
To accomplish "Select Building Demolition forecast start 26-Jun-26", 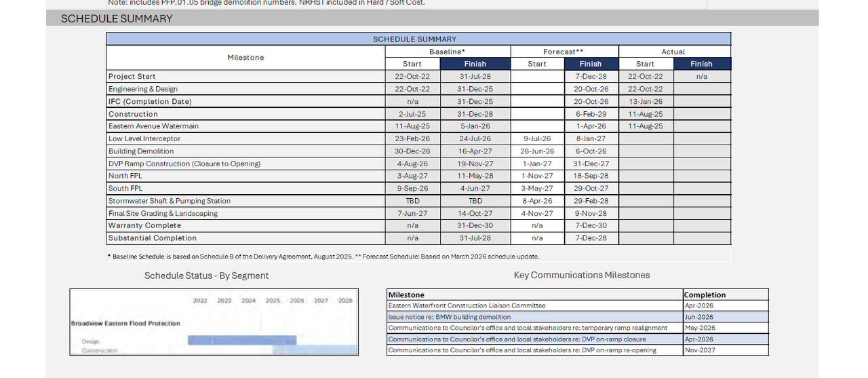I will 537,151.
